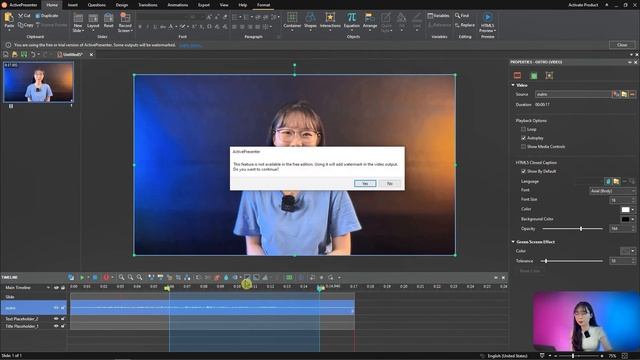Screen dimensions: 640x360
Task: Open the Animations ribbon tab
Action: tap(178, 5)
